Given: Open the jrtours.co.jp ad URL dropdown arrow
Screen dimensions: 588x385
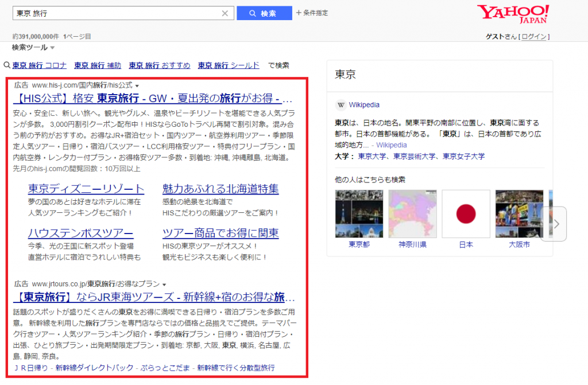Looking at the screenshot, I should 164,285.
